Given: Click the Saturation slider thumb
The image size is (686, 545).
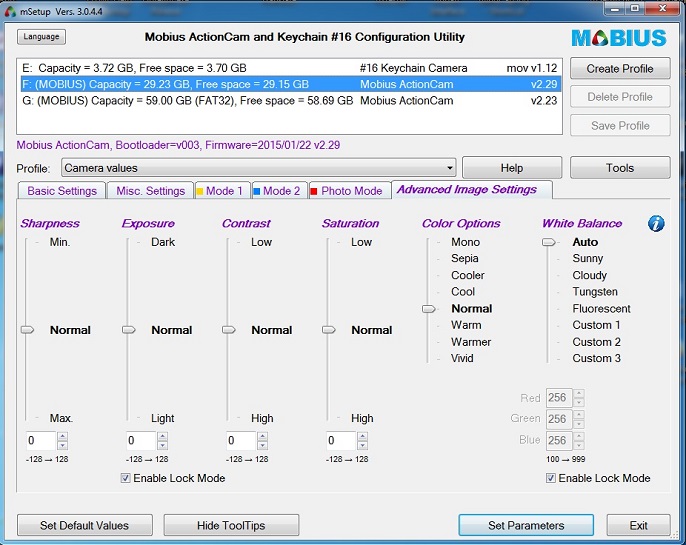Looking at the screenshot, I should pyautogui.click(x=329, y=330).
